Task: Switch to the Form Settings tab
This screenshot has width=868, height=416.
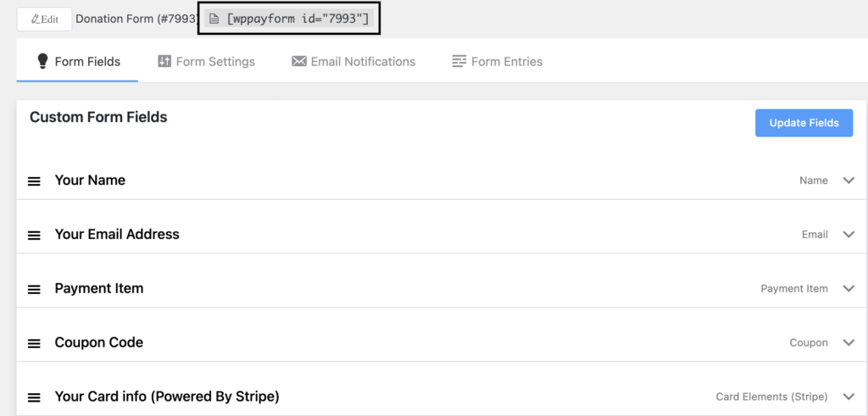Action: point(207,61)
